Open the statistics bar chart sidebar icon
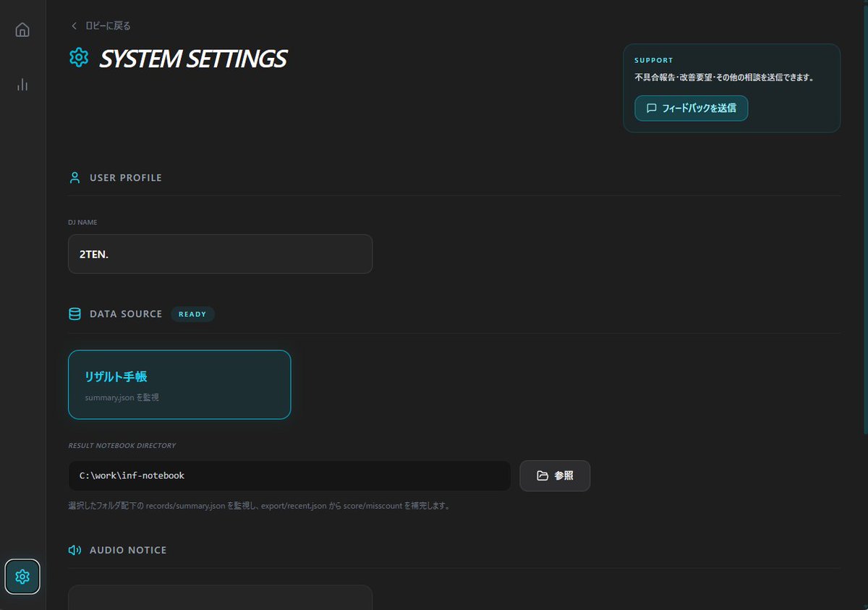868x610 pixels. pos(22,85)
